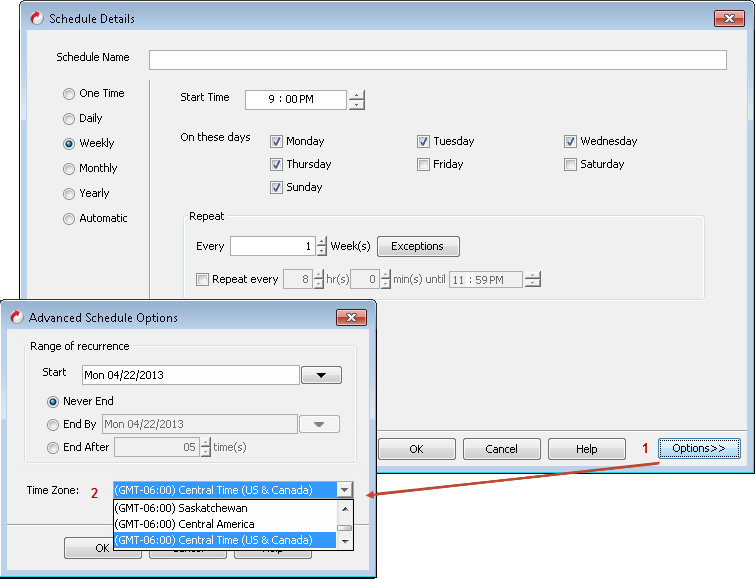Screen dimensions: 755x579
Task: Click the Schedule Name text field
Action: click(x=437, y=59)
